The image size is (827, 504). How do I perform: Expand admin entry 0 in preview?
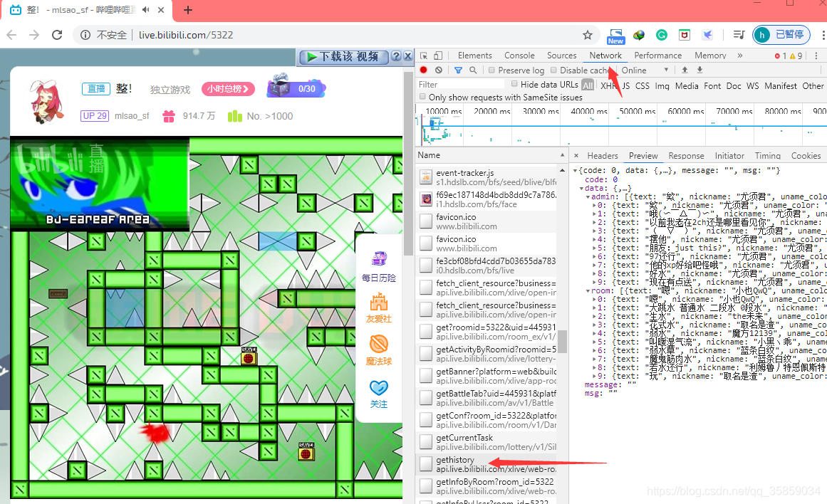coord(594,206)
